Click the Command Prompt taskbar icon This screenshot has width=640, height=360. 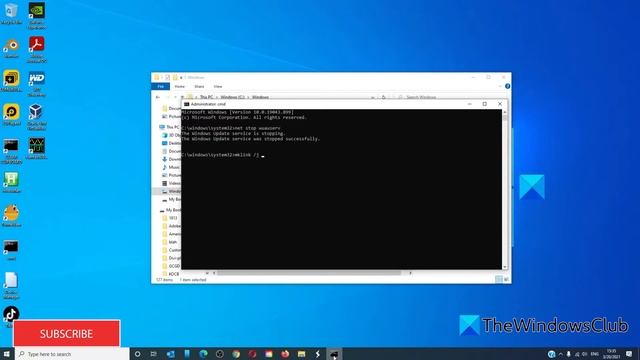[334, 354]
